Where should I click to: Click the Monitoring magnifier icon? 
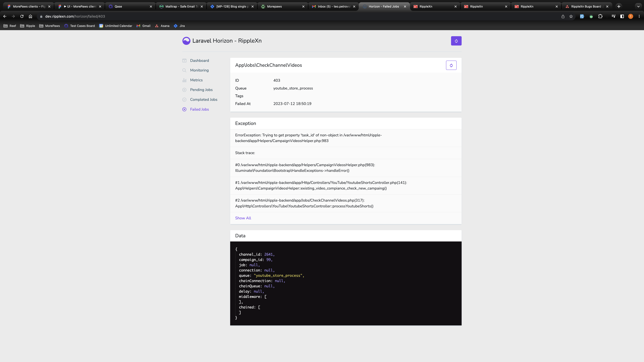point(184,70)
